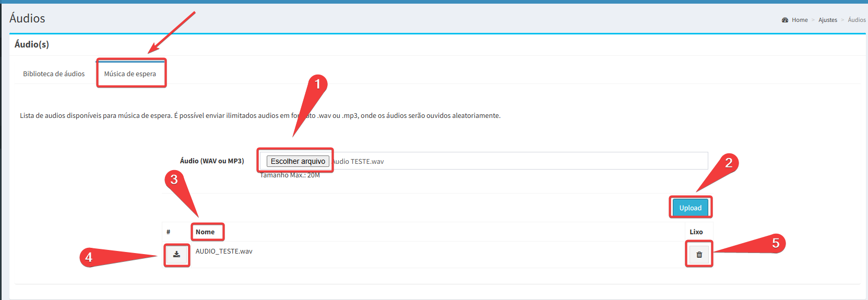Screen dimensions: 868x300
Task: Click the Nome column header
Action: click(205, 232)
